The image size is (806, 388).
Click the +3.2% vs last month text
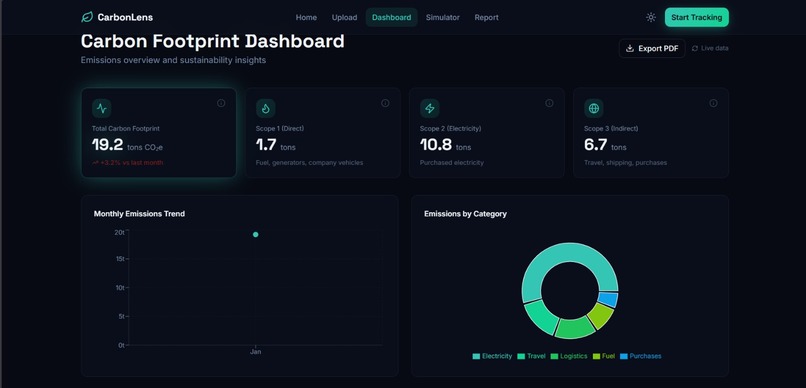pos(127,163)
